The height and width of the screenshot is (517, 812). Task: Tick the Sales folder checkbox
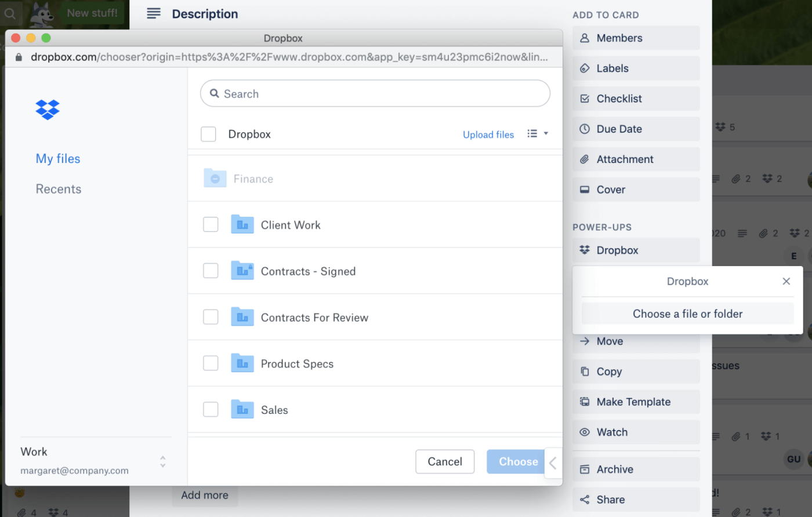pos(211,409)
